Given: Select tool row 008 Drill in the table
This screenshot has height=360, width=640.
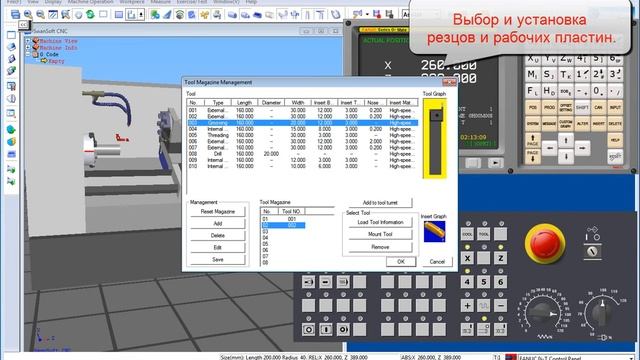Looking at the screenshot, I should click(302, 154).
